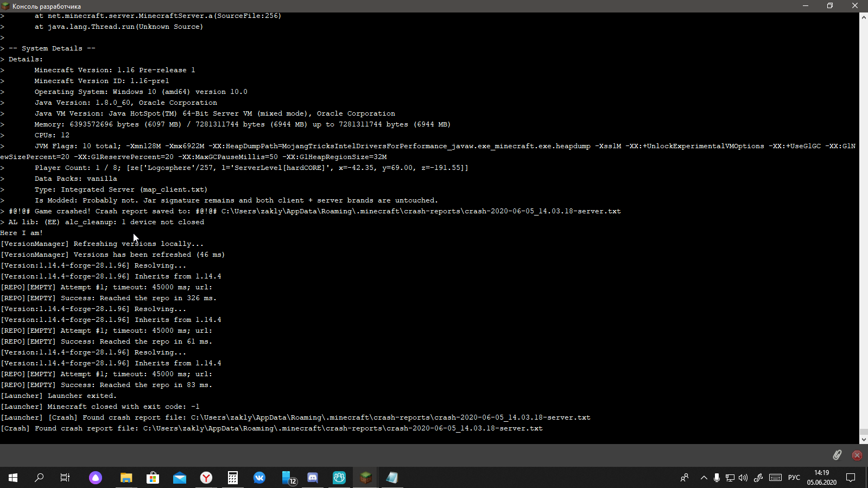This screenshot has height=488, width=868.
Task: Open the Windows Start menu
Action: [13, 478]
